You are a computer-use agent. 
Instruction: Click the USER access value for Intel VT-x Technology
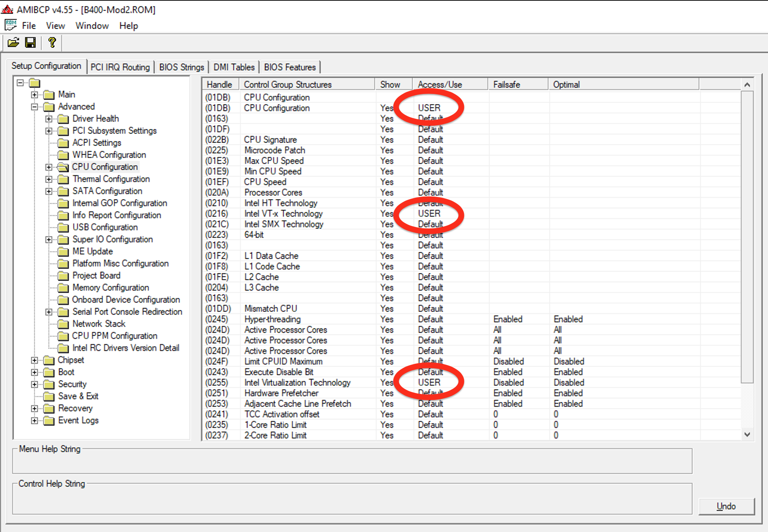click(429, 214)
